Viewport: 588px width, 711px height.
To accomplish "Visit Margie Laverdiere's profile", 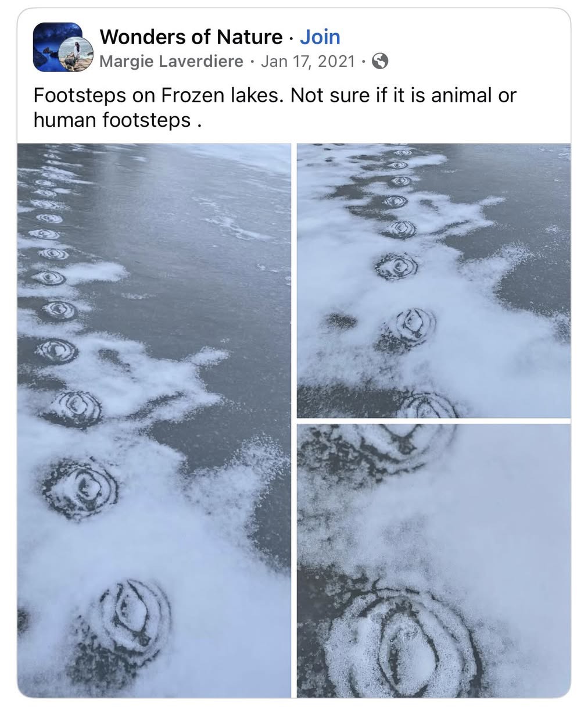I will pyautogui.click(x=171, y=61).
